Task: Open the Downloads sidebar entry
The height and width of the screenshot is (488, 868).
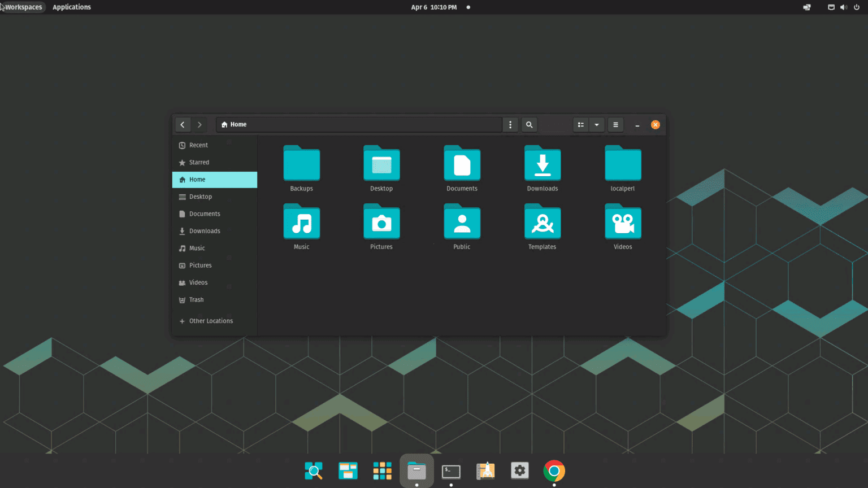Action: click(x=205, y=230)
